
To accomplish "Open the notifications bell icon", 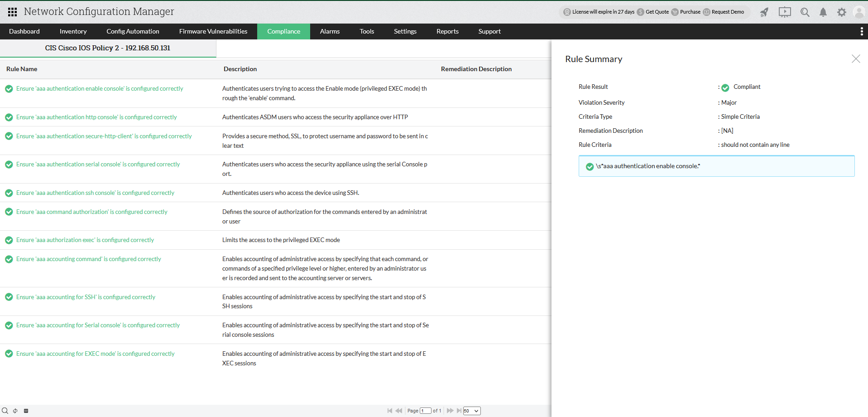I will (x=823, y=12).
